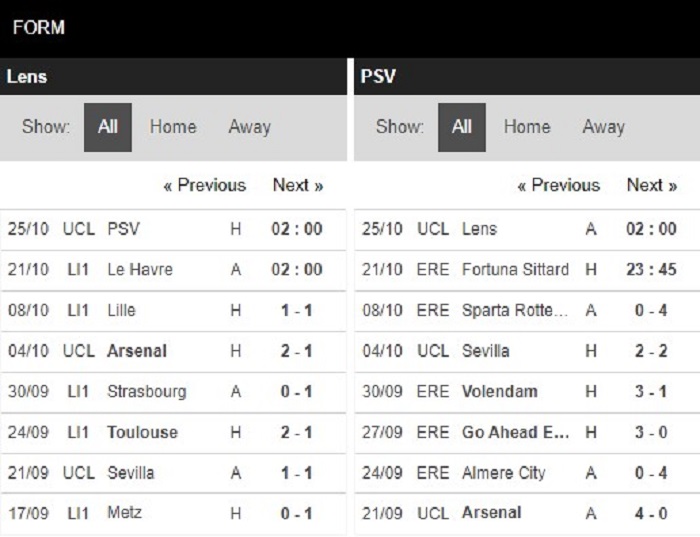The width and height of the screenshot is (700, 537).
Task: Open PSV vs Almere City match
Action: coord(527,473)
